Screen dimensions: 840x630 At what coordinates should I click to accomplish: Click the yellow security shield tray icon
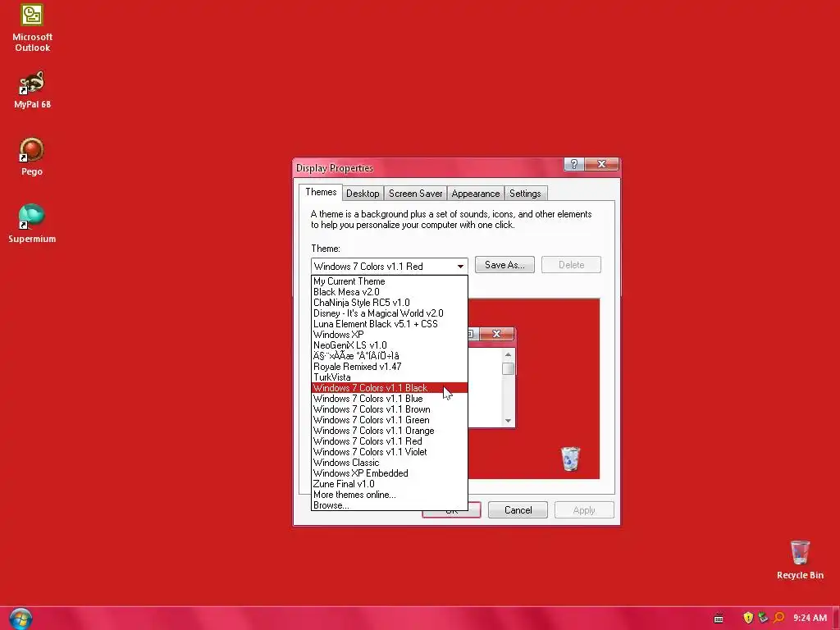point(748,618)
